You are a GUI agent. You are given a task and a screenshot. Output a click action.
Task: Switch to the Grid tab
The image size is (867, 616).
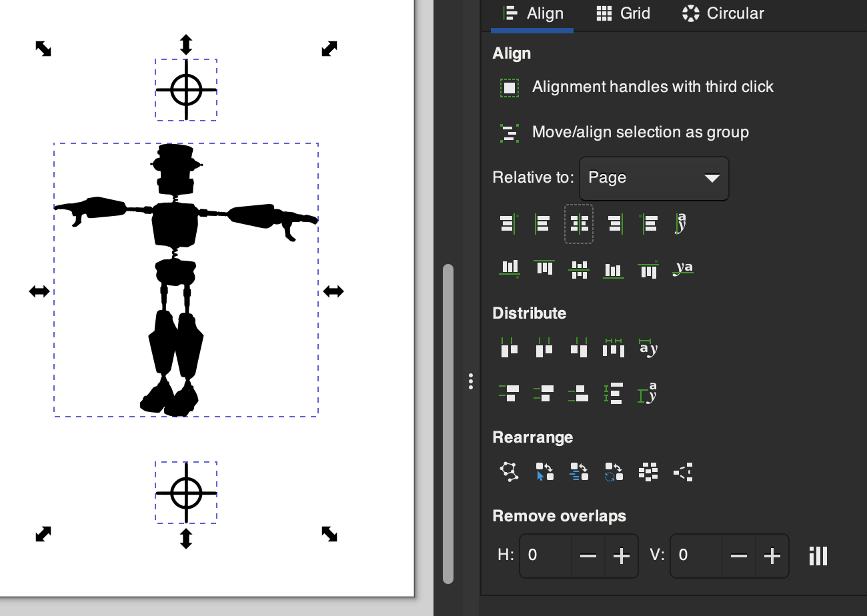click(x=623, y=13)
